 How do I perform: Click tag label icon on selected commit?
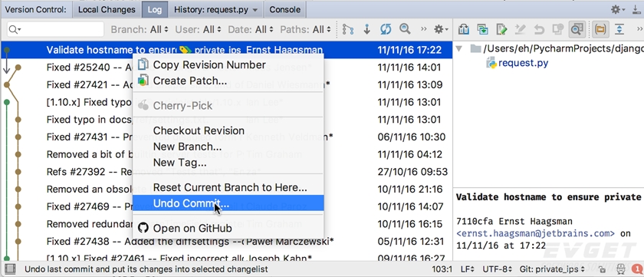click(x=186, y=50)
